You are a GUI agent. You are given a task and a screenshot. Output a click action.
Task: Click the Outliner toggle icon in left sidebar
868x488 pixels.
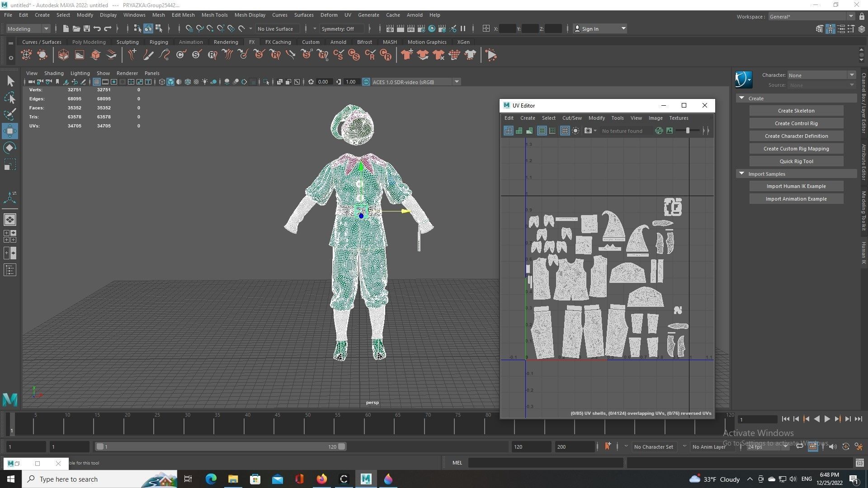coord(10,270)
